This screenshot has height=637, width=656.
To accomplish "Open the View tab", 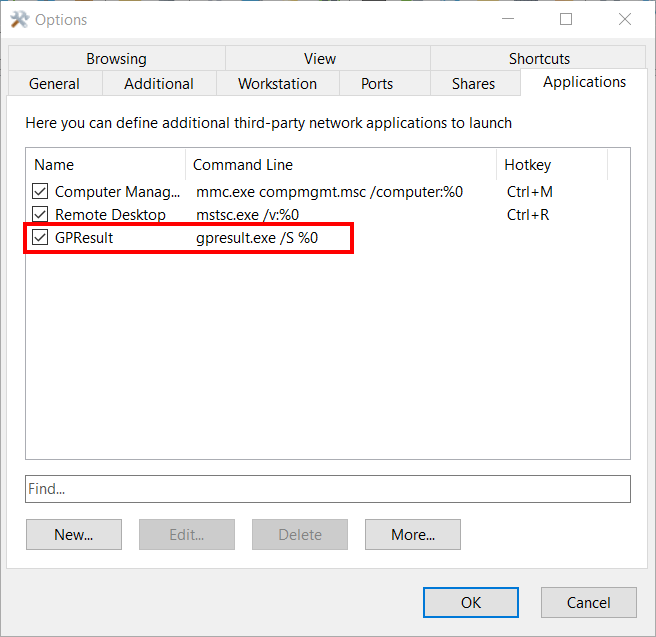I will point(320,59).
